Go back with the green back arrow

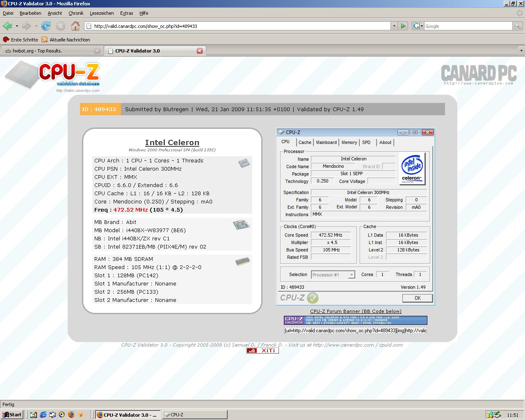point(7,26)
